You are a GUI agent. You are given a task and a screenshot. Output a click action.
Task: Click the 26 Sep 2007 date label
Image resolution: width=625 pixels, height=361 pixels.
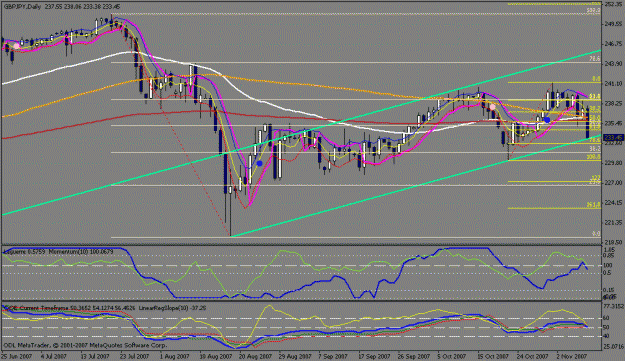tap(413, 356)
